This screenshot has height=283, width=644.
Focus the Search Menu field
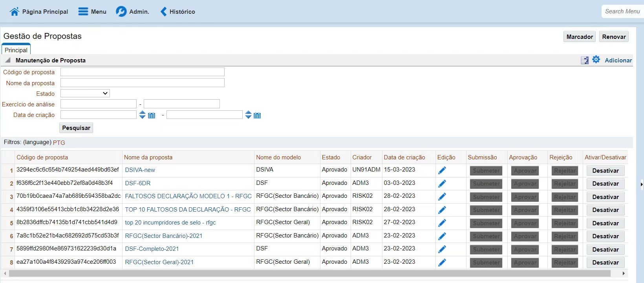[x=622, y=11]
